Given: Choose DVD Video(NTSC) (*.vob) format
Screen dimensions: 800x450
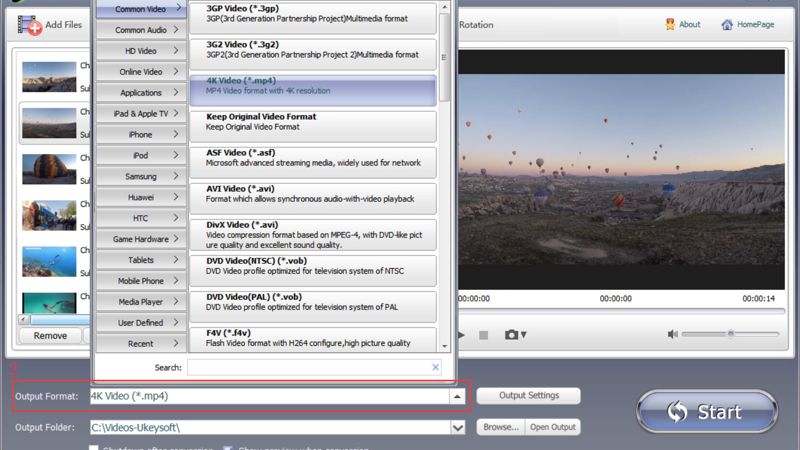Looking at the screenshot, I should point(313,270).
